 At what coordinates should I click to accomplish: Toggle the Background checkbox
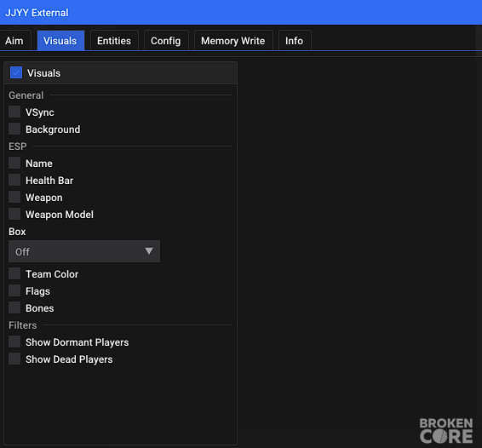tap(14, 129)
